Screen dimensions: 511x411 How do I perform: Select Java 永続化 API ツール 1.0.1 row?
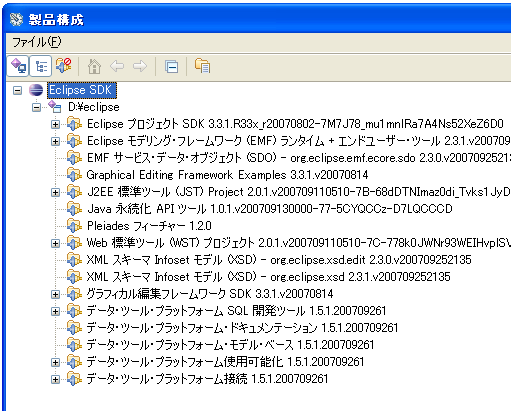tap(270, 209)
